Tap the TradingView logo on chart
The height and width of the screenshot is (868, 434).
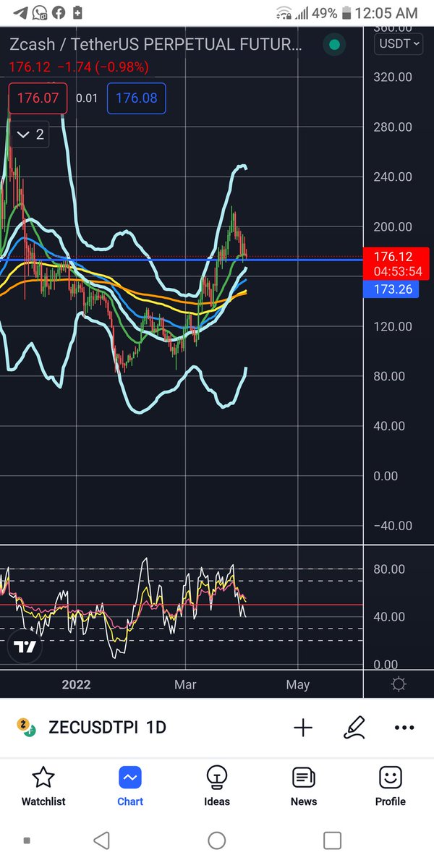coord(25,647)
